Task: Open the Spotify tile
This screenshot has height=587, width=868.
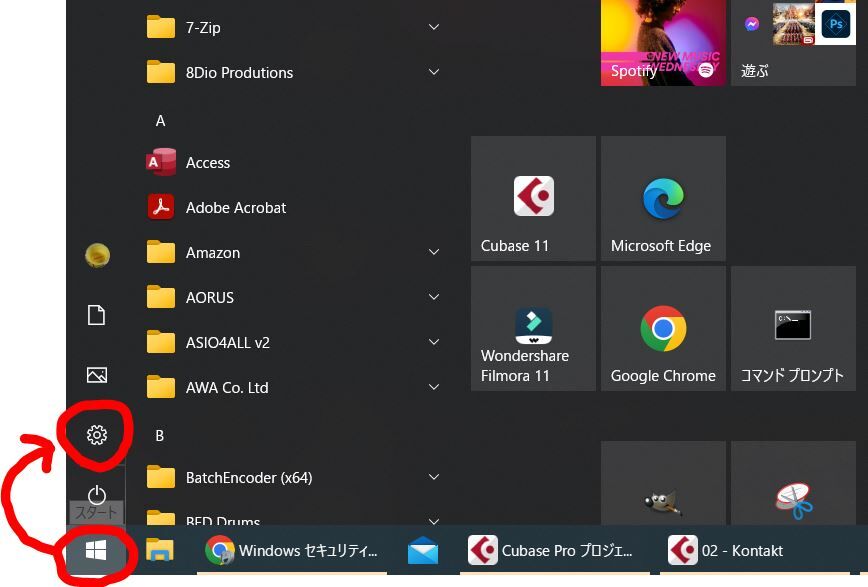Action: click(663, 43)
